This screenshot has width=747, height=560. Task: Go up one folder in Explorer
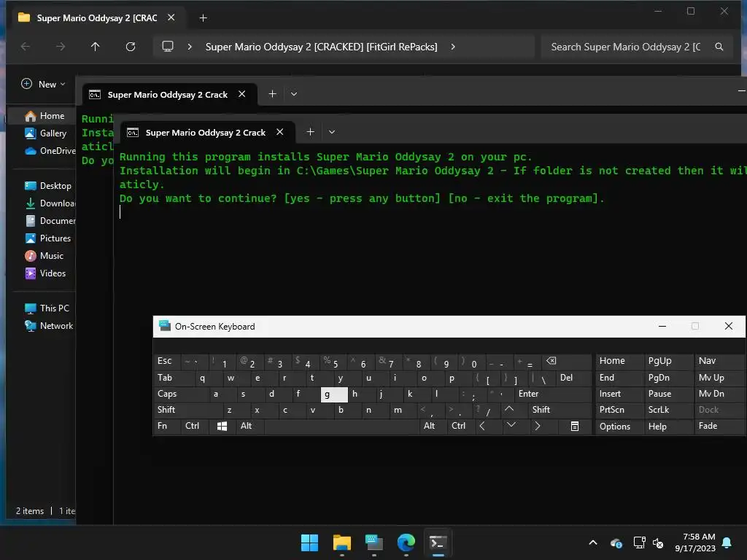tap(96, 47)
